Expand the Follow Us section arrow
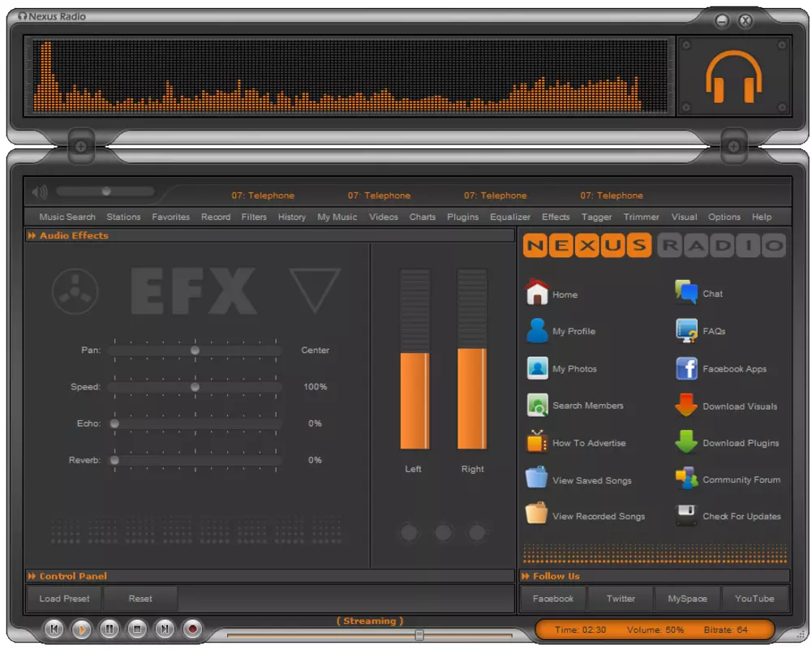The image size is (812, 649). point(526,576)
